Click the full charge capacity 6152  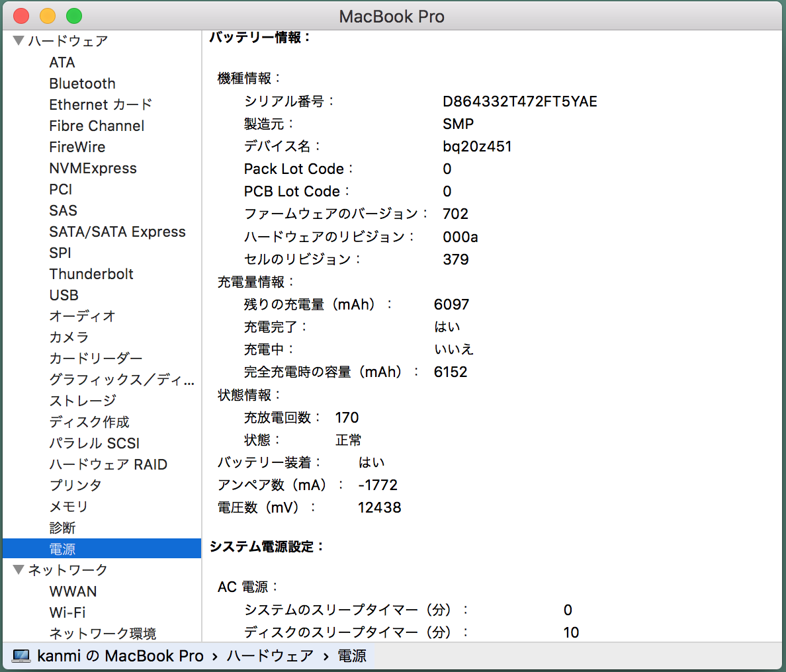451,372
